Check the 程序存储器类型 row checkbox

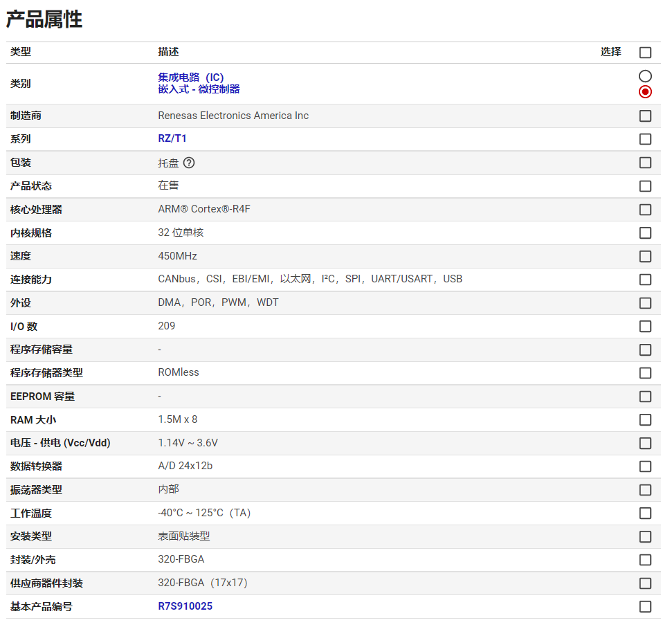pos(645,373)
